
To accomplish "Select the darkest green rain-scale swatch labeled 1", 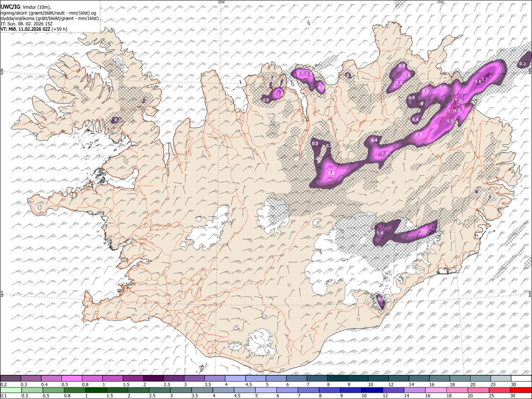I will [96, 390].
